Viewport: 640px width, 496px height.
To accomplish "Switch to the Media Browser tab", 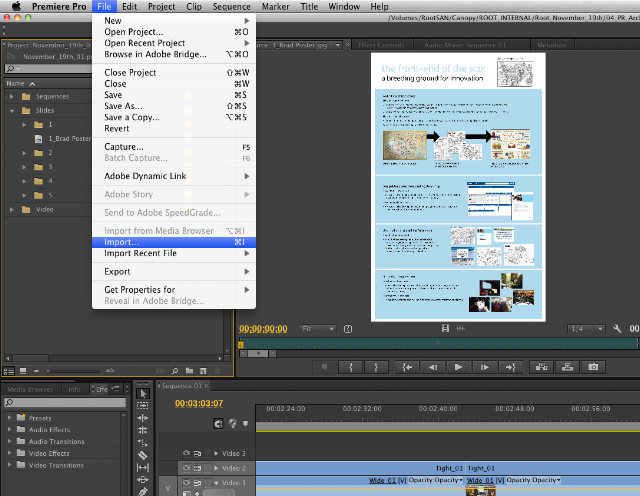I will tap(31, 389).
